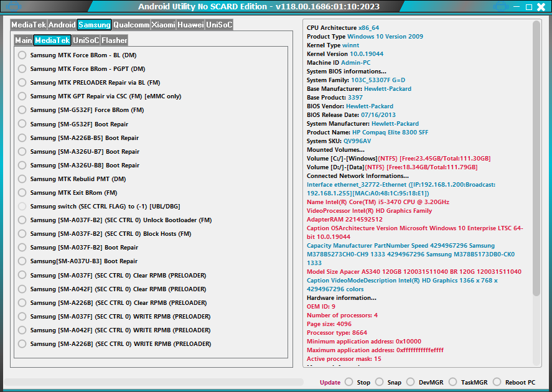Open the Huawei tab

pos(190,25)
